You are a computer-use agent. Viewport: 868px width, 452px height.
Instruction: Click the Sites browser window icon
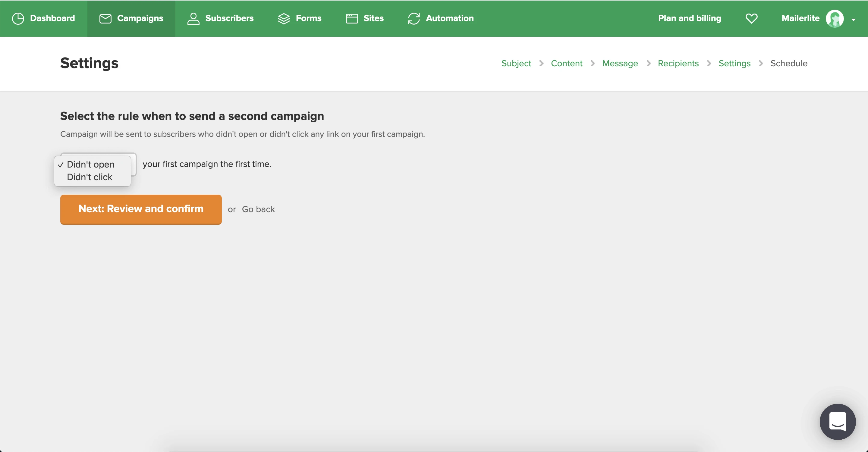point(352,18)
